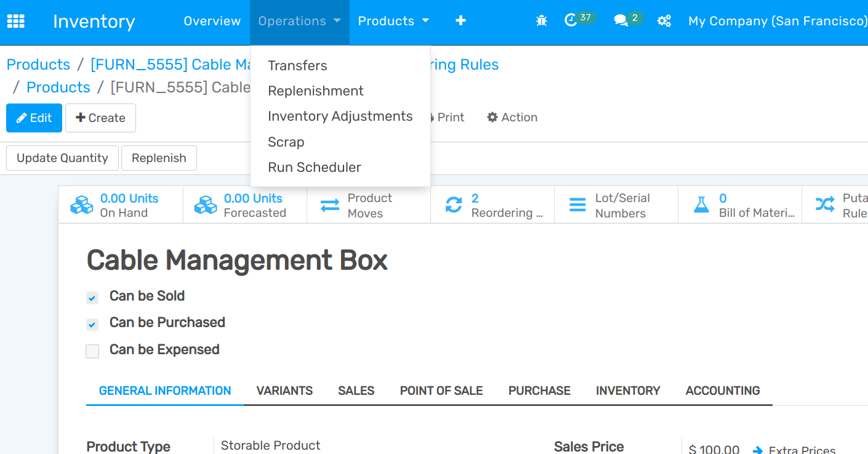Open the apps grid menu icon
Image resolution: width=868 pixels, height=454 pixels.
point(15,21)
